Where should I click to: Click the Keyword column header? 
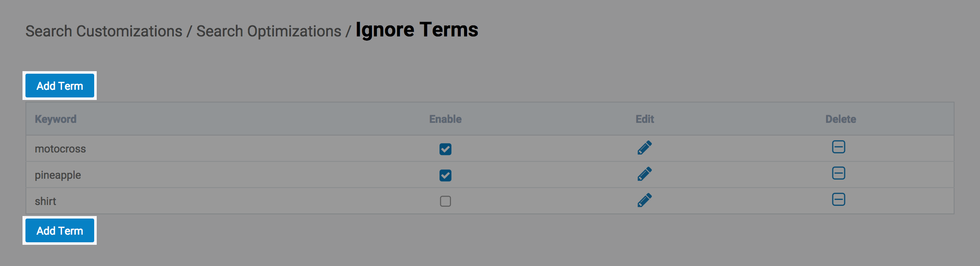pyautogui.click(x=56, y=119)
